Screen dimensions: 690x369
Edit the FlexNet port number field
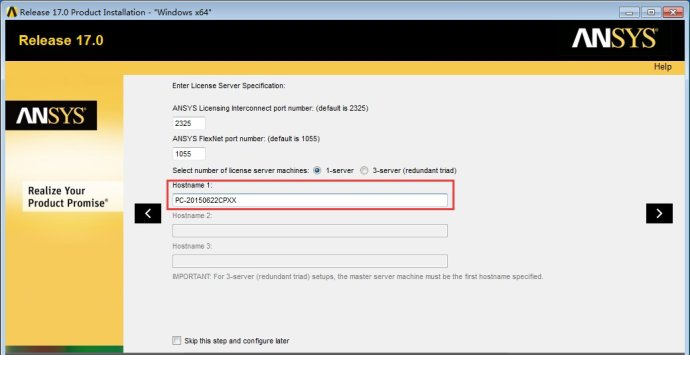(189, 154)
